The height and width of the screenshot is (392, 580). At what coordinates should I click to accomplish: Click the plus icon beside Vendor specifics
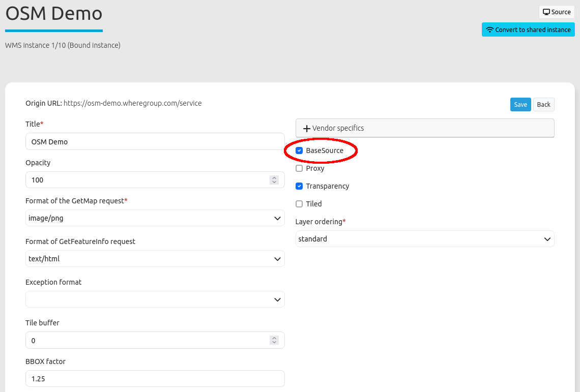(x=307, y=129)
